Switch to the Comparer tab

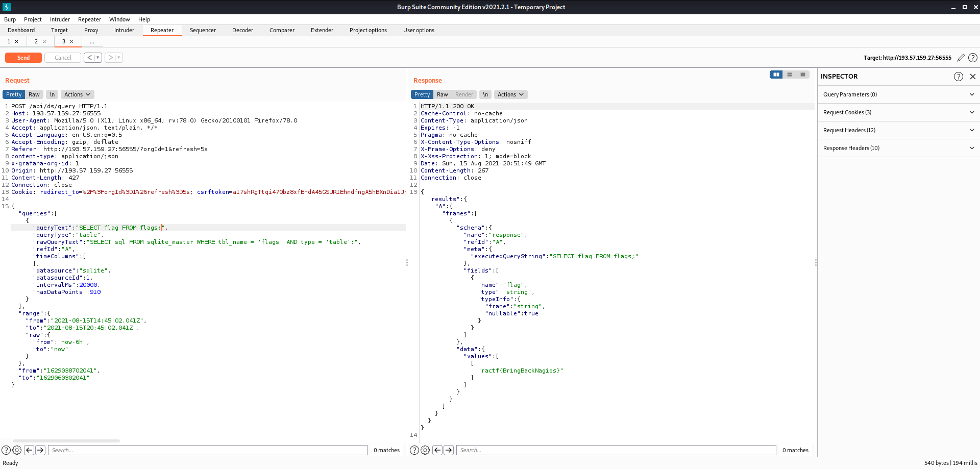[282, 30]
